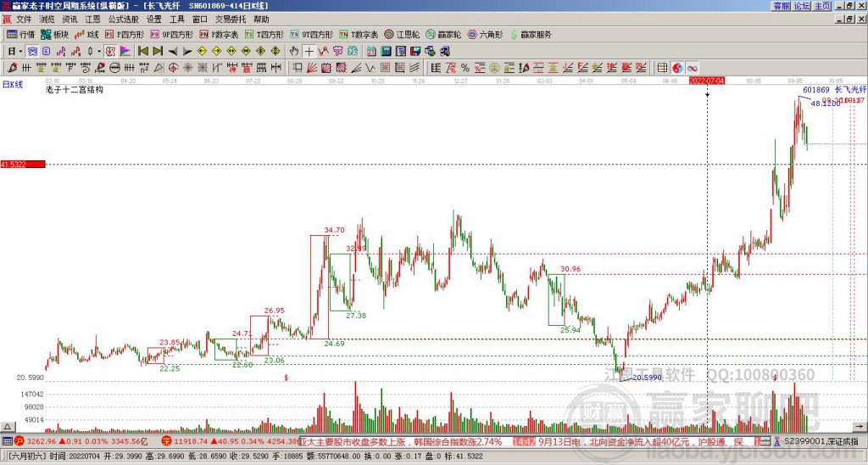Open the 六角形 hexagon tool

(485, 34)
